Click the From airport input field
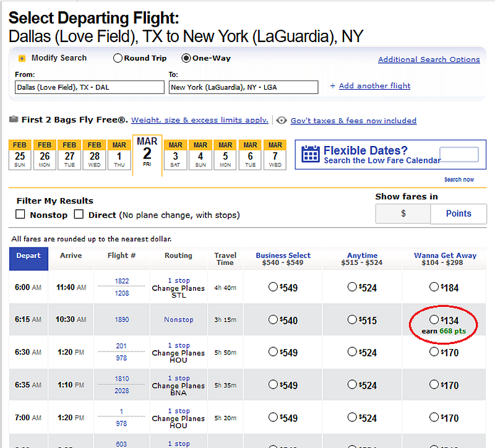This screenshot has height=448, width=495. tap(90, 87)
